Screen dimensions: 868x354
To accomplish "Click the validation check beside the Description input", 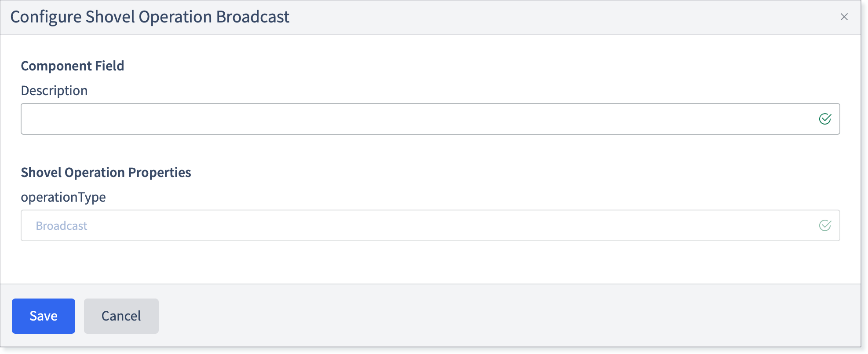I will tap(825, 119).
